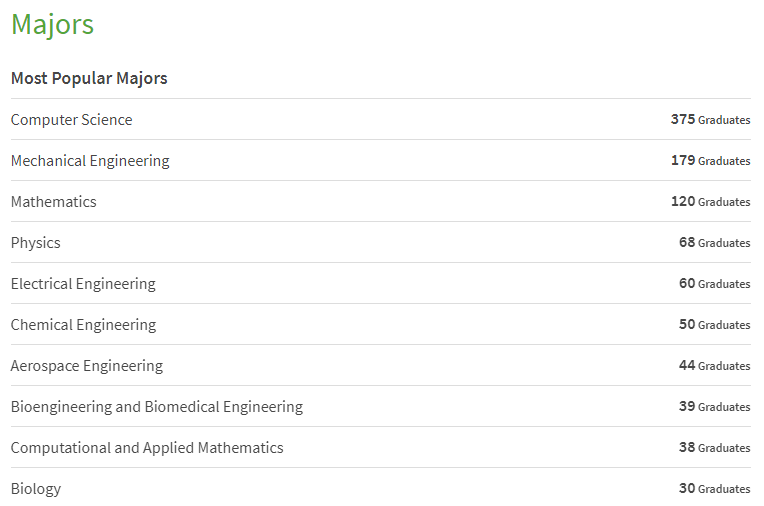The image size is (764, 506).
Task: Open the Physics major link
Action: tap(36, 243)
